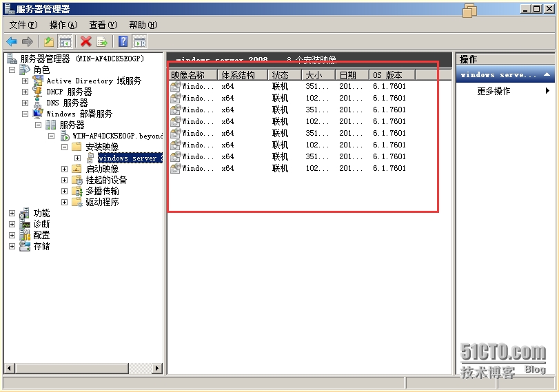Expand Active Directory 域服务 node
This screenshot has width=559, height=392.
pos(26,81)
